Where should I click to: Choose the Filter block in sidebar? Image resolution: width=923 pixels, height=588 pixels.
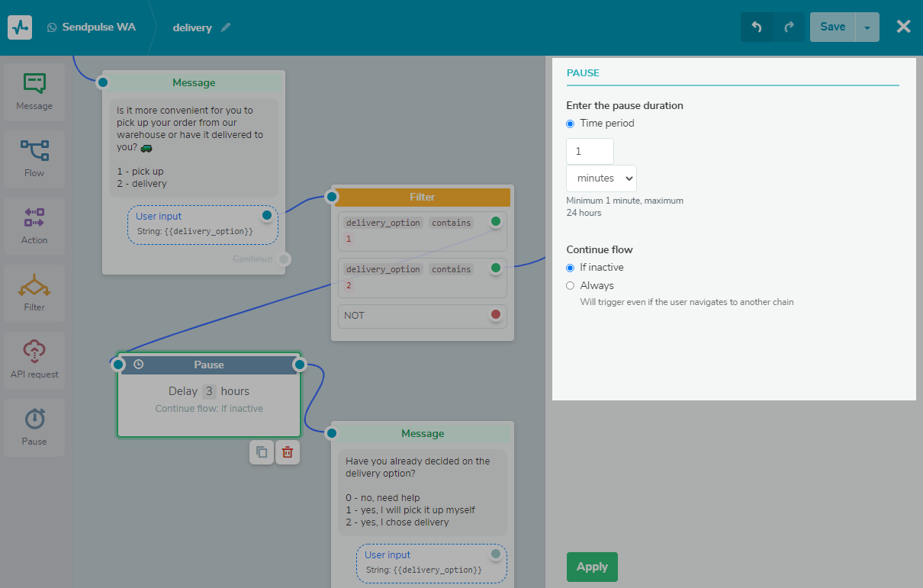pyautogui.click(x=34, y=293)
